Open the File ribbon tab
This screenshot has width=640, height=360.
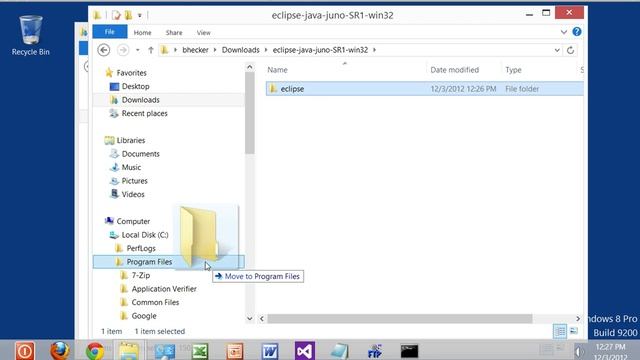110,32
